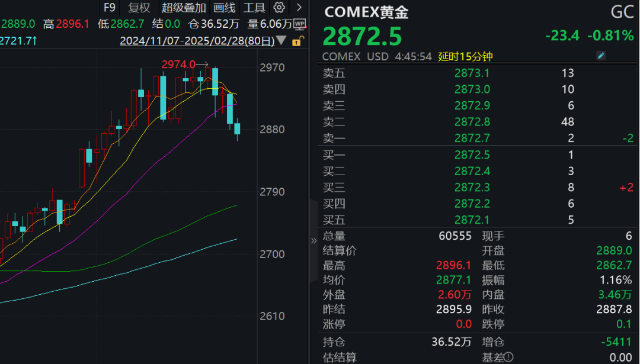Open 超级叠加 overlay menu

click(184, 7)
